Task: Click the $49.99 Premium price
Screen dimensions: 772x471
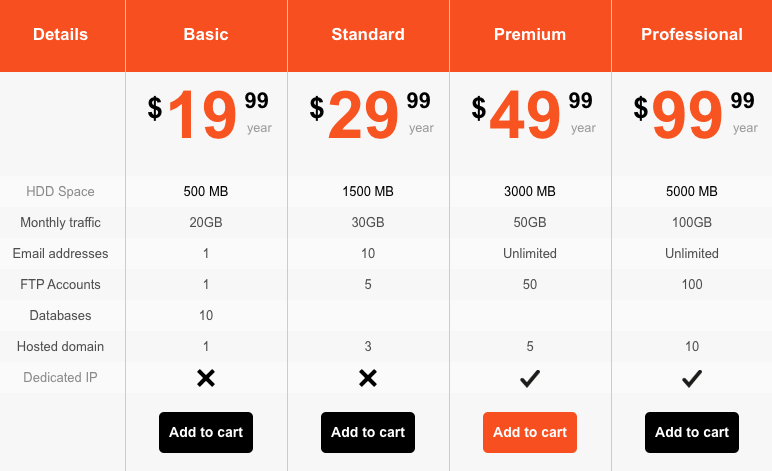Action: pos(532,114)
